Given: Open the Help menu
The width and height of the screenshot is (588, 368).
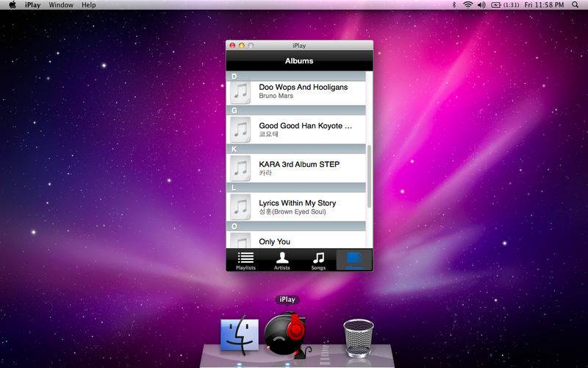Looking at the screenshot, I should (89, 5).
